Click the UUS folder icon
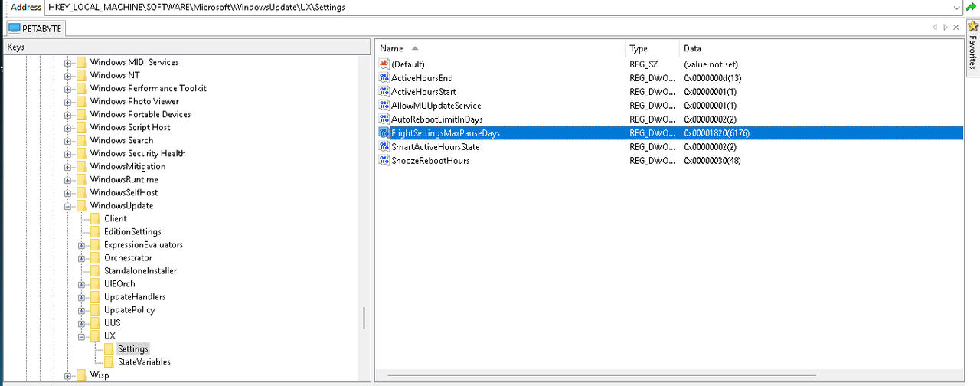980x386 pixels. (95, 322)
